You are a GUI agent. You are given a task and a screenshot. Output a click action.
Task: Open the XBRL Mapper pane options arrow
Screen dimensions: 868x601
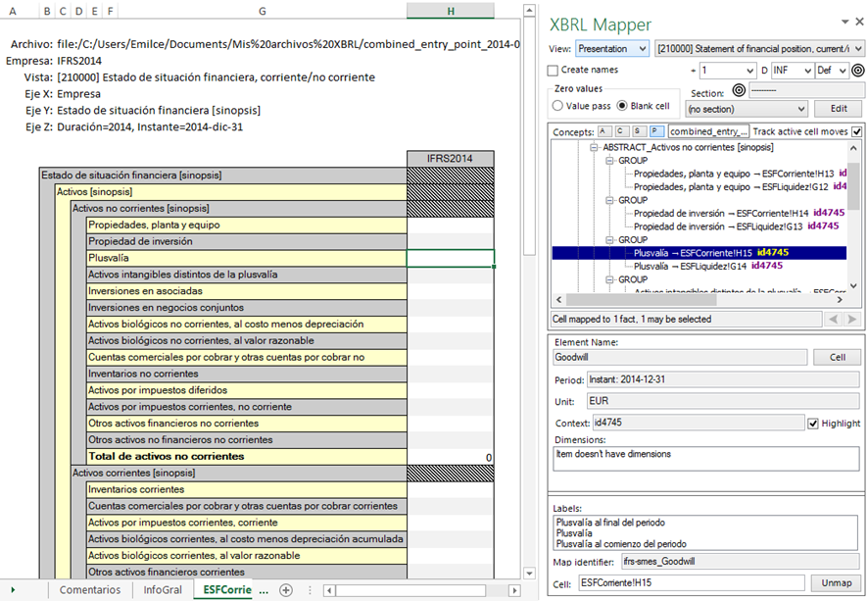[x=844, y=22]
